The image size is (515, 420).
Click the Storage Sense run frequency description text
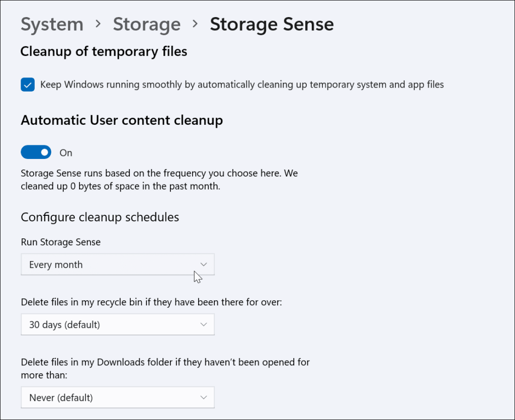pyautogui.click(x=159, y=179)
